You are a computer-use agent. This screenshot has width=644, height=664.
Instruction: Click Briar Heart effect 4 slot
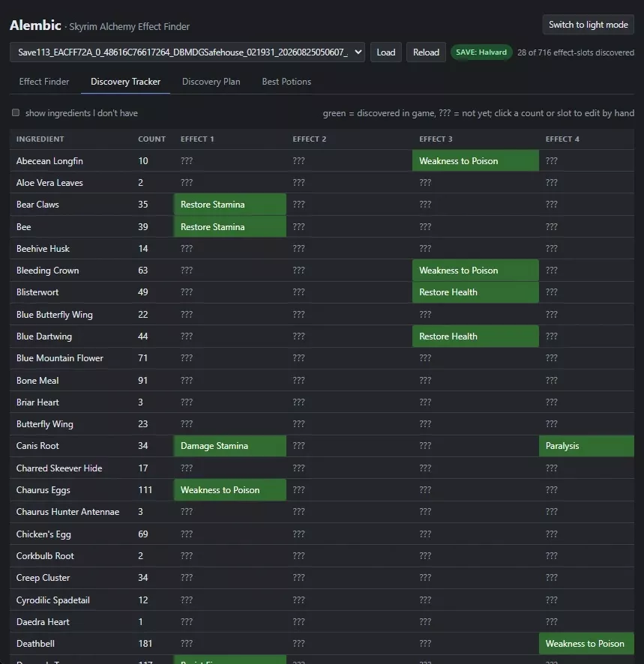552,402
